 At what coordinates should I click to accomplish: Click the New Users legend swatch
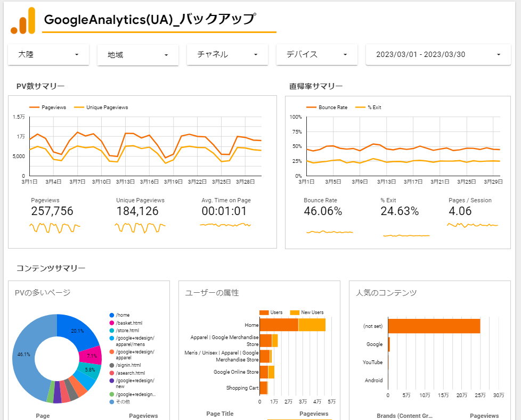tap(295, 312)
